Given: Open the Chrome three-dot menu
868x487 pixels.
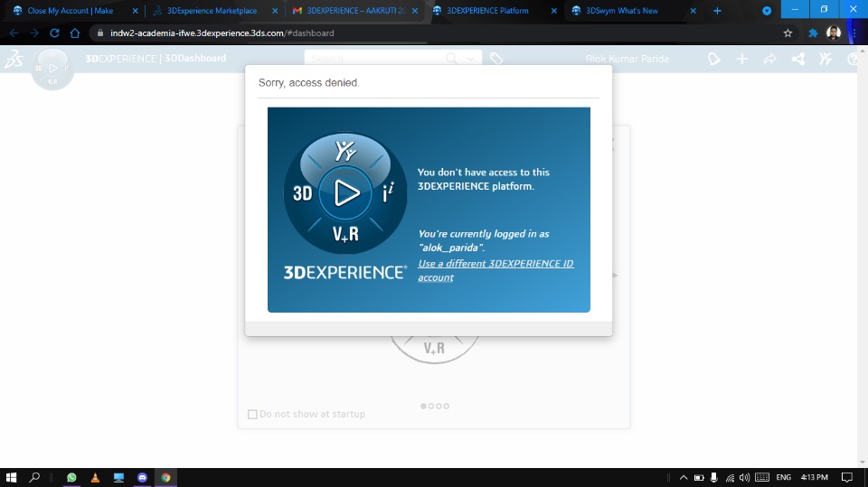Looking at the screenshot, I should click(x=854, y=33).
